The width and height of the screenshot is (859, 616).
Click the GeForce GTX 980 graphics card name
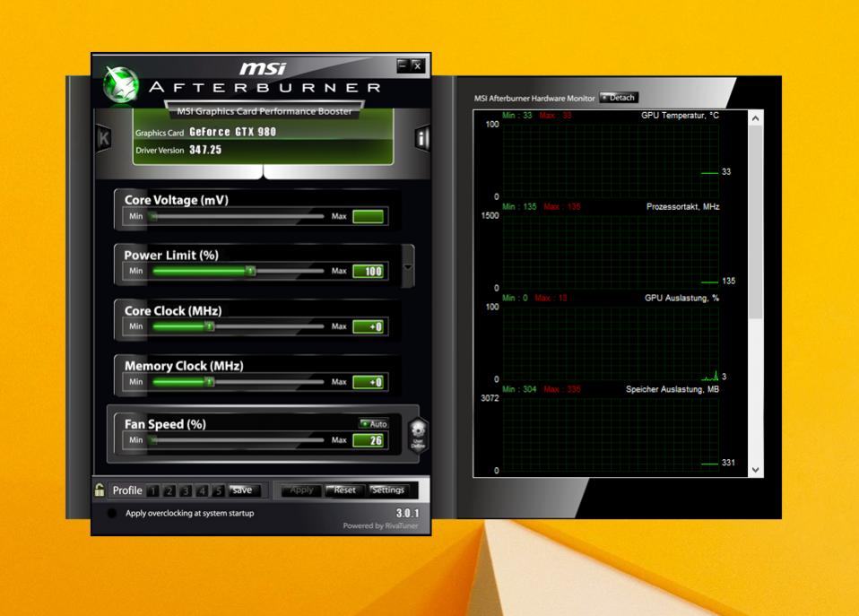(233, 132)
